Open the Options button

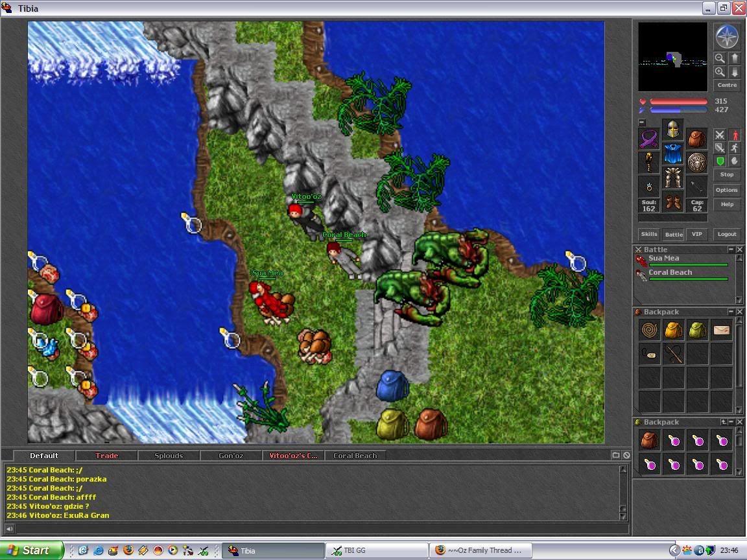click(x=727, y=190)
